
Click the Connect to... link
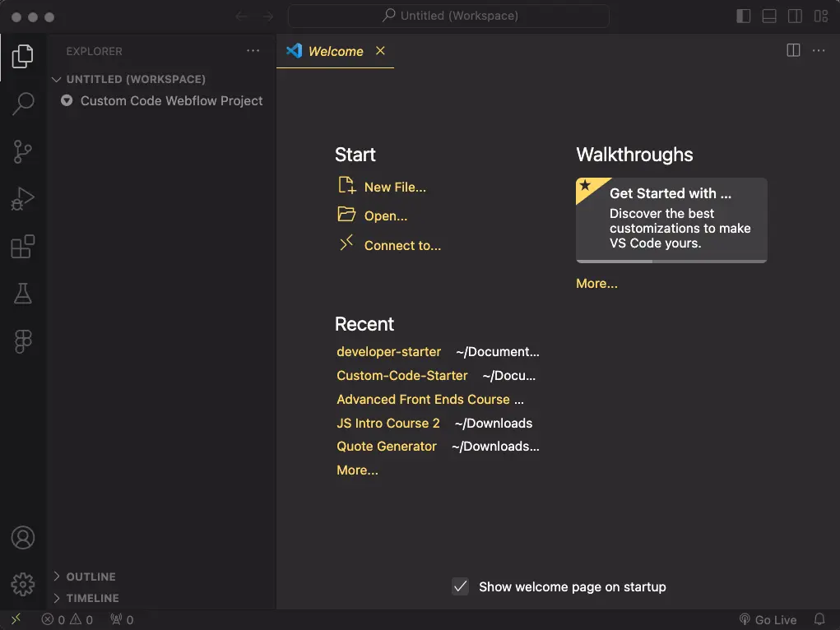[x=389, y=245]
